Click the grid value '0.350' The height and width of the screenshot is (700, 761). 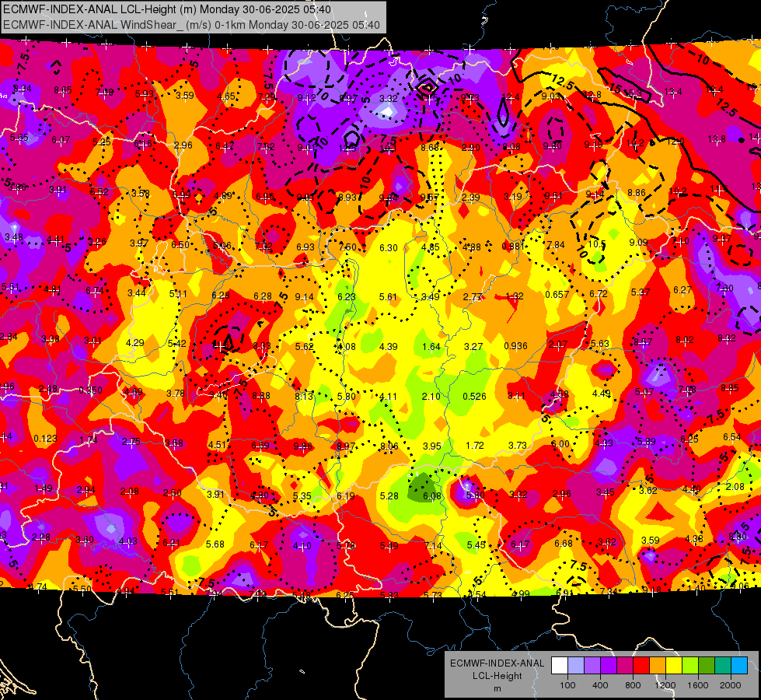(x=90, y=390)
